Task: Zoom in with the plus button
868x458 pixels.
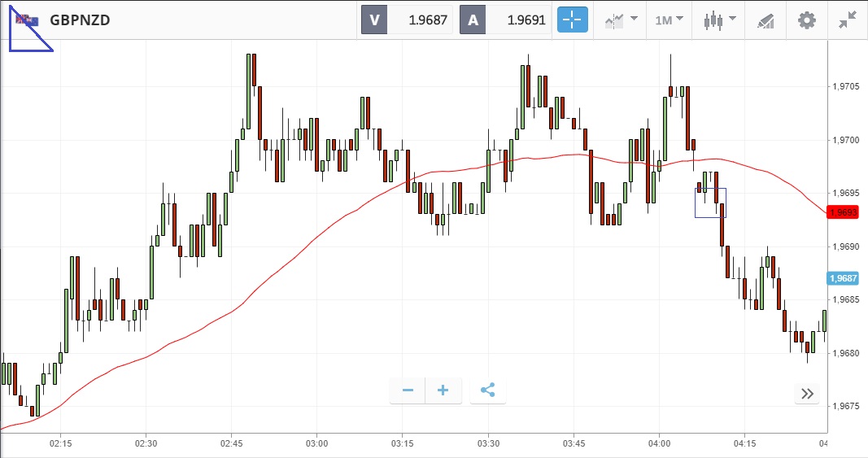Action: [443, 390]
